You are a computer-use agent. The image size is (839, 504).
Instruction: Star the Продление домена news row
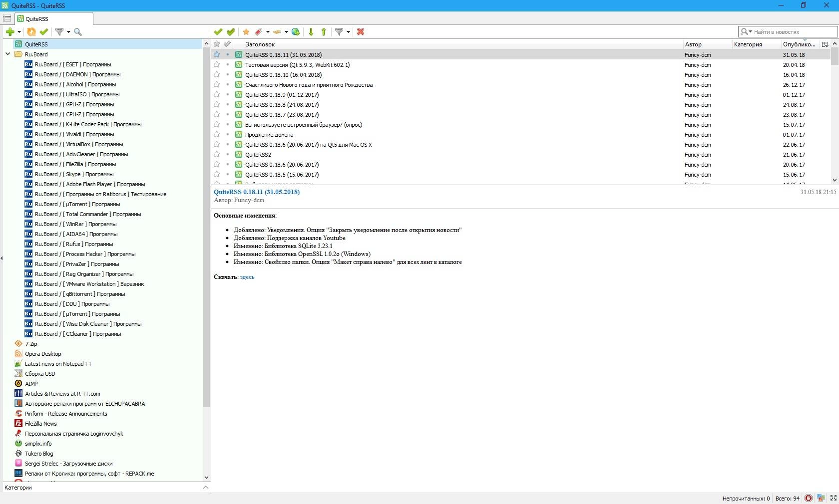[217, 134]
